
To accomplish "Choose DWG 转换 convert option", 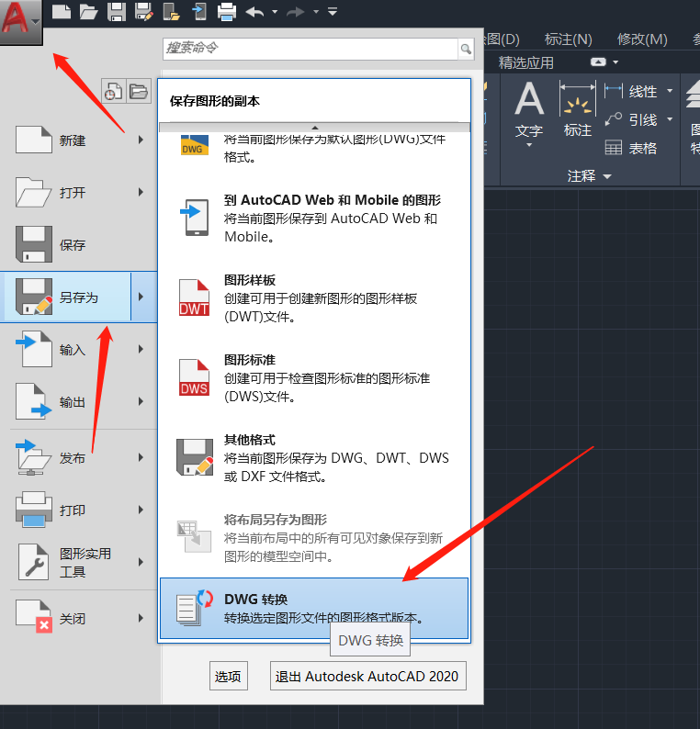I will (x=314, y=608).
